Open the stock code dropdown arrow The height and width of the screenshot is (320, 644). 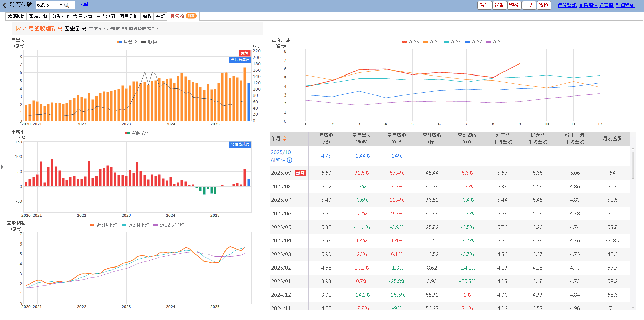(x=61, y=5)
